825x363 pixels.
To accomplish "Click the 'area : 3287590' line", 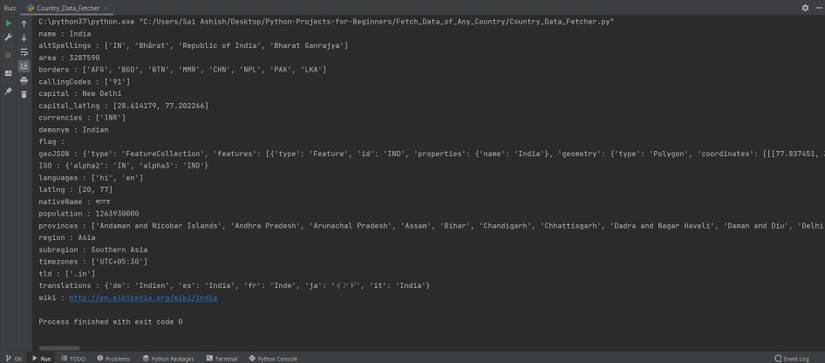I will (69, 58).
